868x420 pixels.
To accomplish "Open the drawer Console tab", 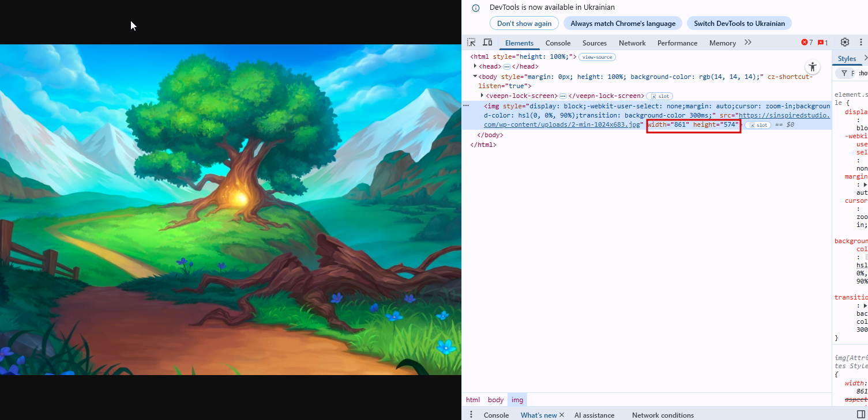I will click(x=496, y=415).
